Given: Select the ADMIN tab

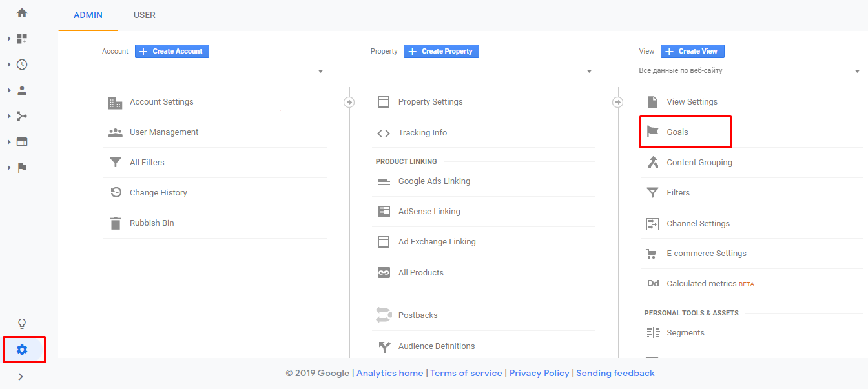Looking at the screenshot, I should [88, 15].
